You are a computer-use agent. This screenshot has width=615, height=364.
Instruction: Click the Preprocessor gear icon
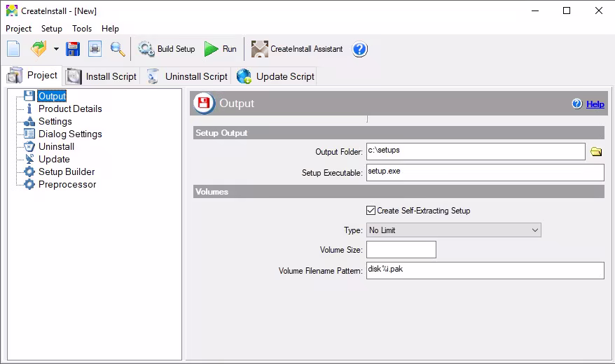(x=29, y=184)
